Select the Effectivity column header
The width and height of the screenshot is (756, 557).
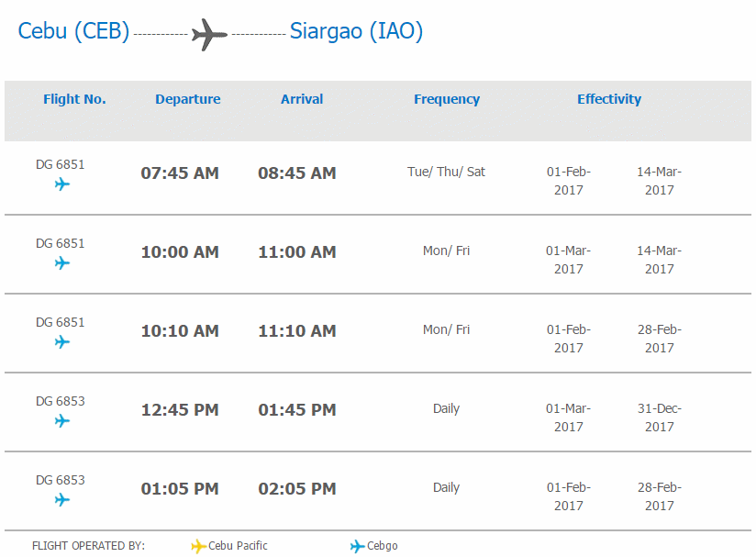pos(609,99)
